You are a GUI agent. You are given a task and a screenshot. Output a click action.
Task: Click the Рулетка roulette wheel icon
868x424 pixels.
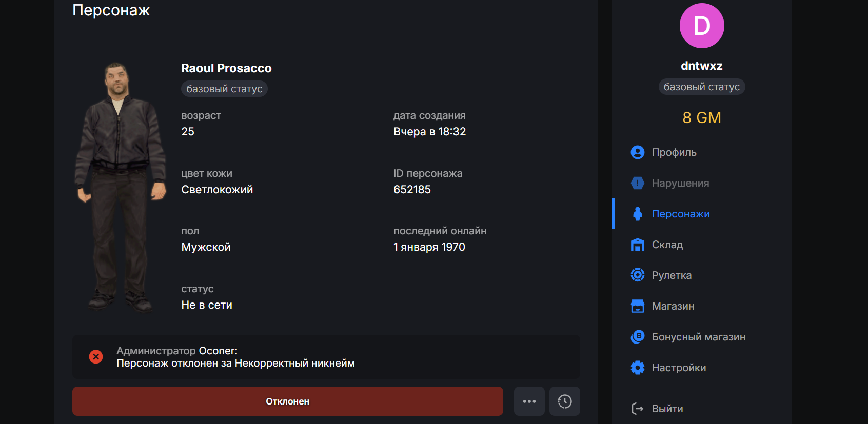point(637,275)
